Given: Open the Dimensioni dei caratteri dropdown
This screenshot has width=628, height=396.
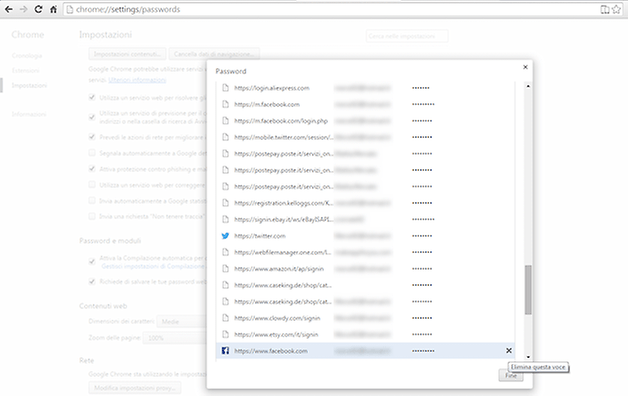Looking at the screenshot, I should [x=181, y=322].
